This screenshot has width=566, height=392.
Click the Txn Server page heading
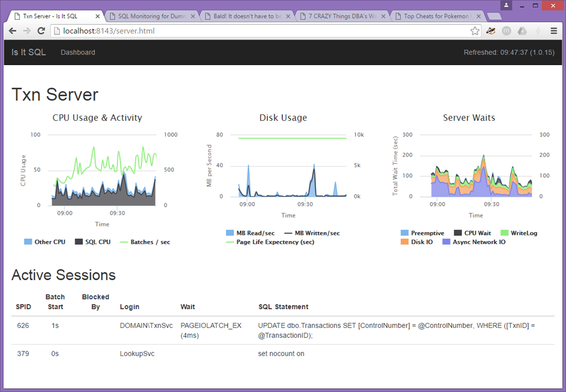pyautogui.click(x=55, y=94)
